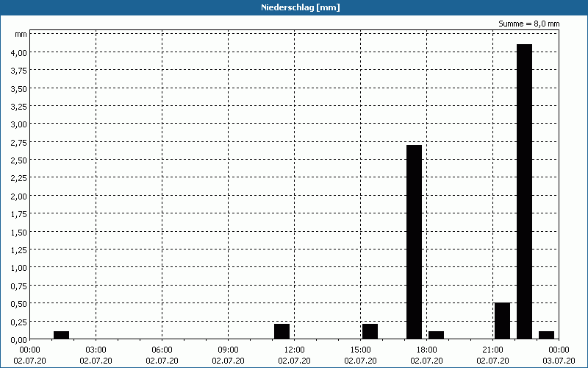This screenshot has height=368, width=588.
Task: Click the 'mm' unit label on y-axis
Action: click(x=21, y=34)
